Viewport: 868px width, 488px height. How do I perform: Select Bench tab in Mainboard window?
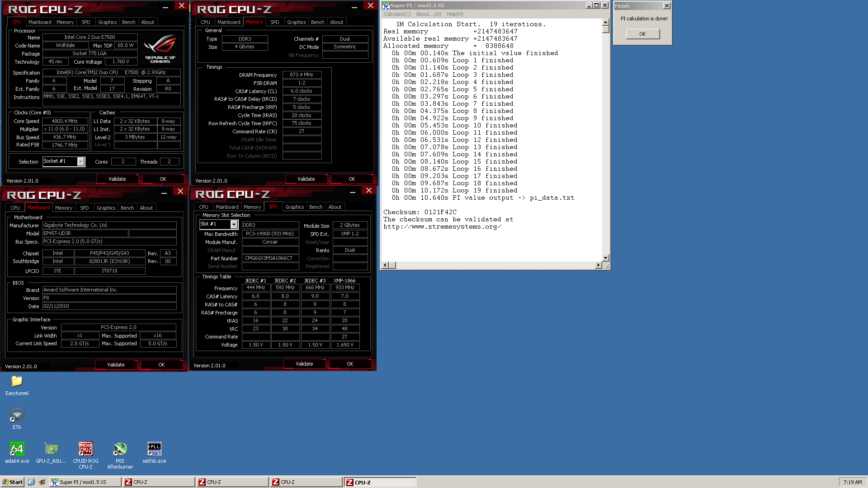click(127, 208)
